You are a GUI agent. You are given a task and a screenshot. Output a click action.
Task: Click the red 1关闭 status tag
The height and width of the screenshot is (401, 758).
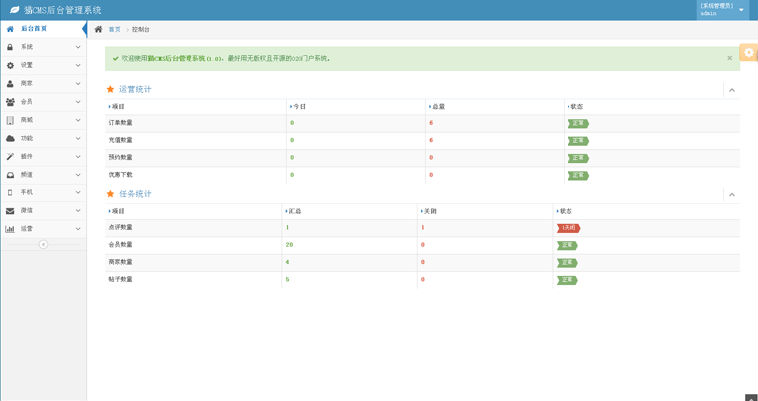(x=568, y=228)
